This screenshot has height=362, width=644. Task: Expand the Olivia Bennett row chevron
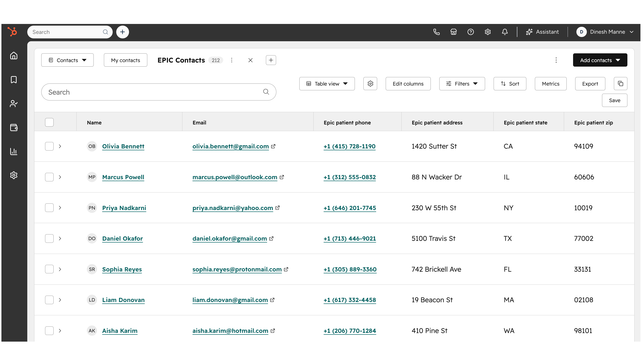(x=60, y=147)
